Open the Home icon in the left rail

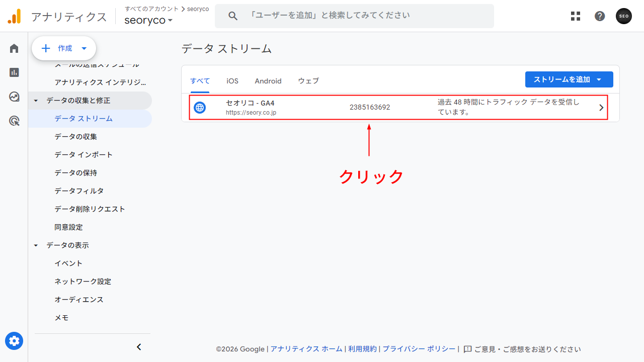click(14, 48)
